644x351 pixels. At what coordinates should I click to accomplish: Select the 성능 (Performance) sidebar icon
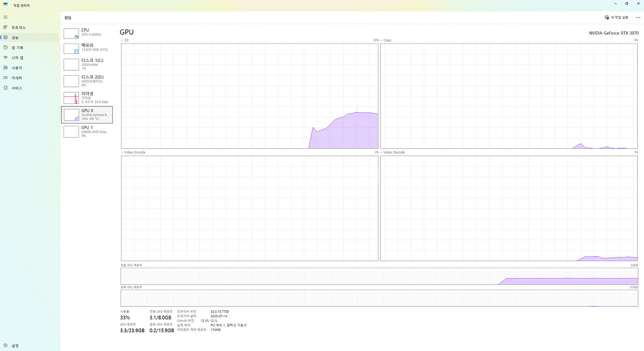click(x=6, y=37)
